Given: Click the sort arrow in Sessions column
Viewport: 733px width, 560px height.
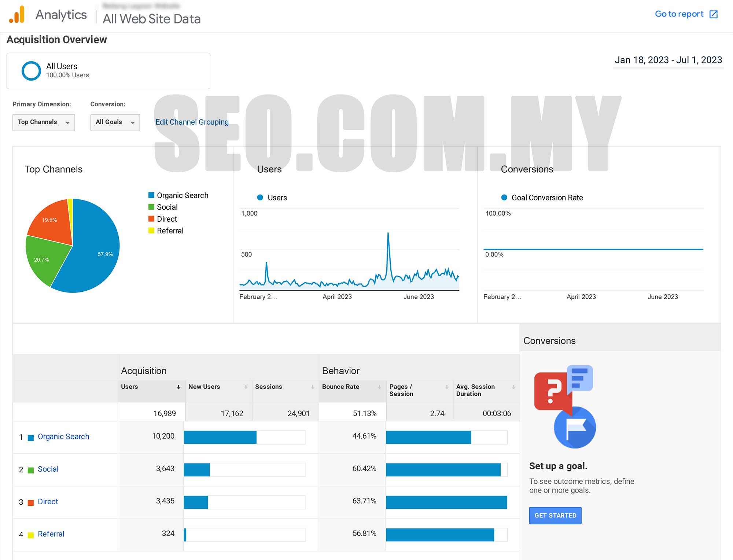Looking at the screenshot, I should (x=313, y=387).
